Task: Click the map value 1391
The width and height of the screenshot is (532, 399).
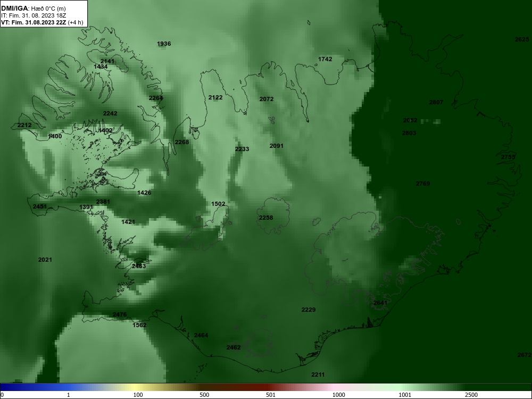Action: tap(86, 207)
